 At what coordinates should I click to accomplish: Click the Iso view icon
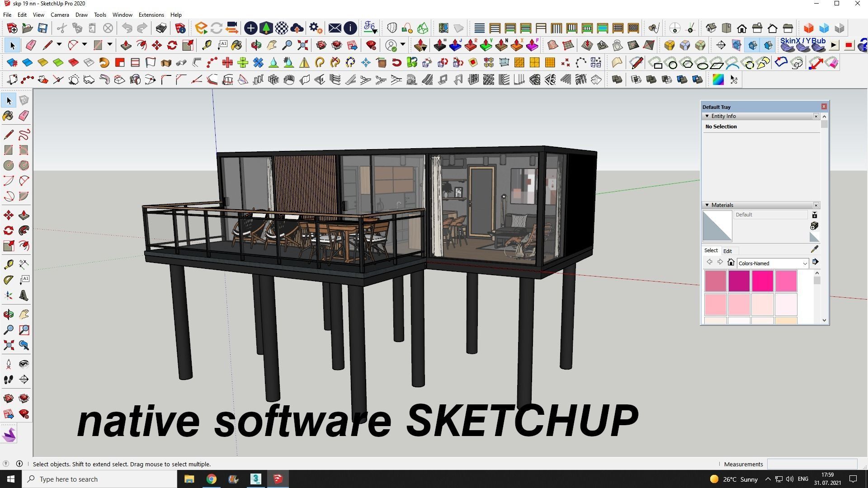tap(711, 28)
